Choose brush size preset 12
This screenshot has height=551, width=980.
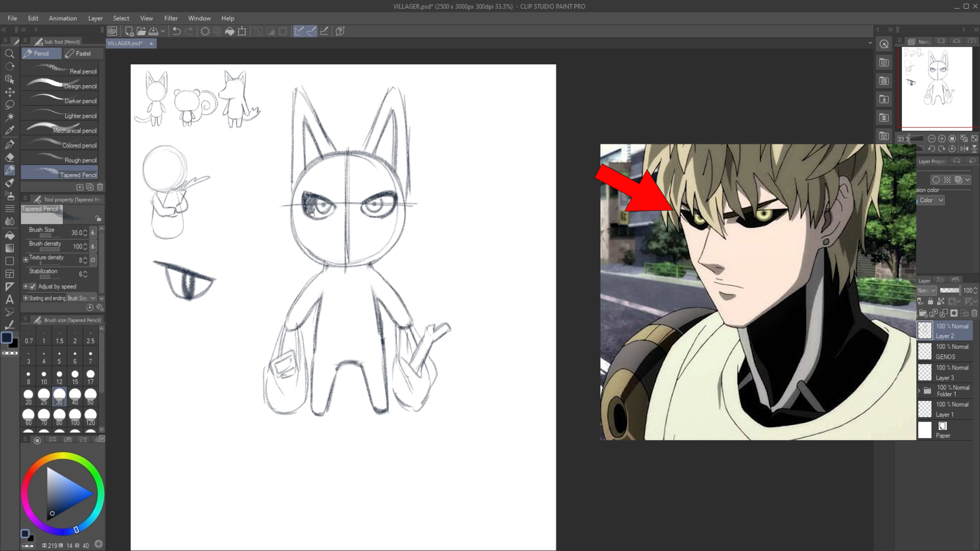tap(59, 377)
